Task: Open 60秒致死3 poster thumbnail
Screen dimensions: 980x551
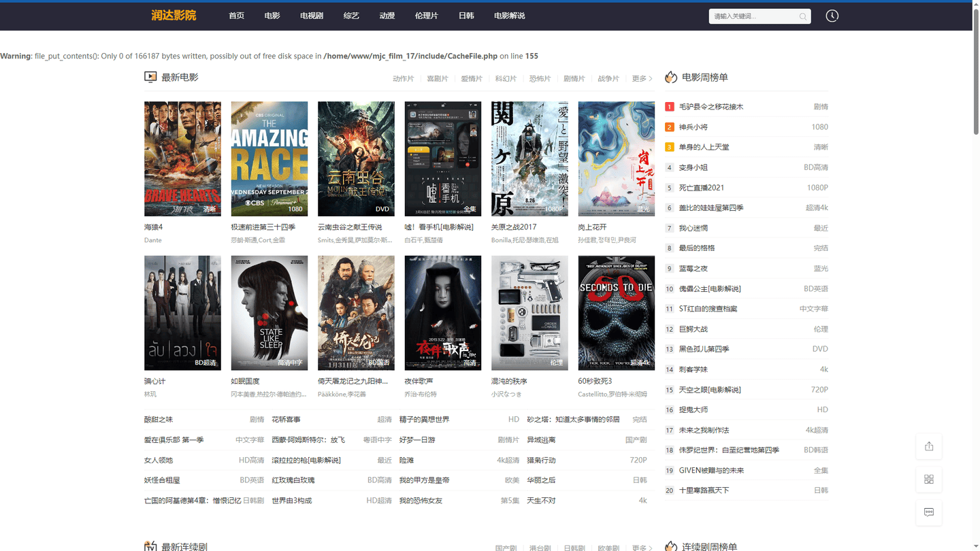Action: click(x=617, y=313)
